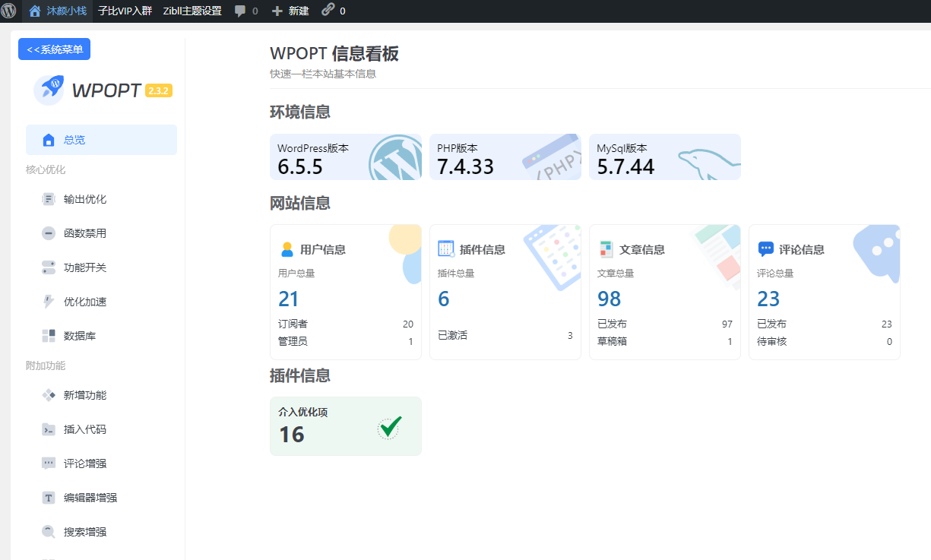931x560 pixels.
Task: Open 函数禁用 via its sidebar icon
Action: pyautogui.click(x=49, y=233)
